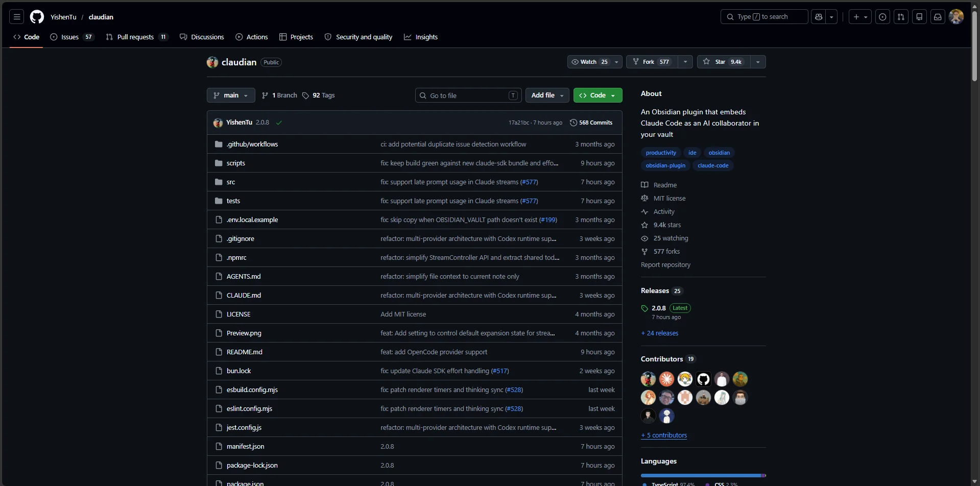Open the manifest.json file

tap(245, 446)
